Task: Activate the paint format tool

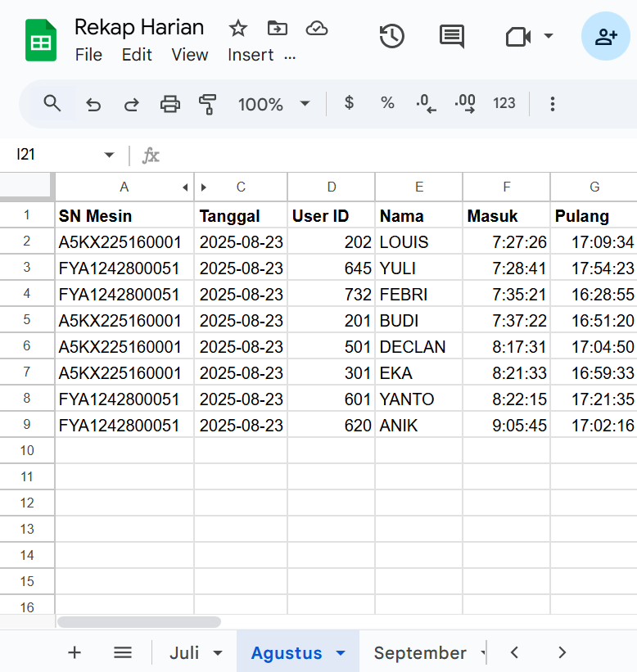Action: 208,104
